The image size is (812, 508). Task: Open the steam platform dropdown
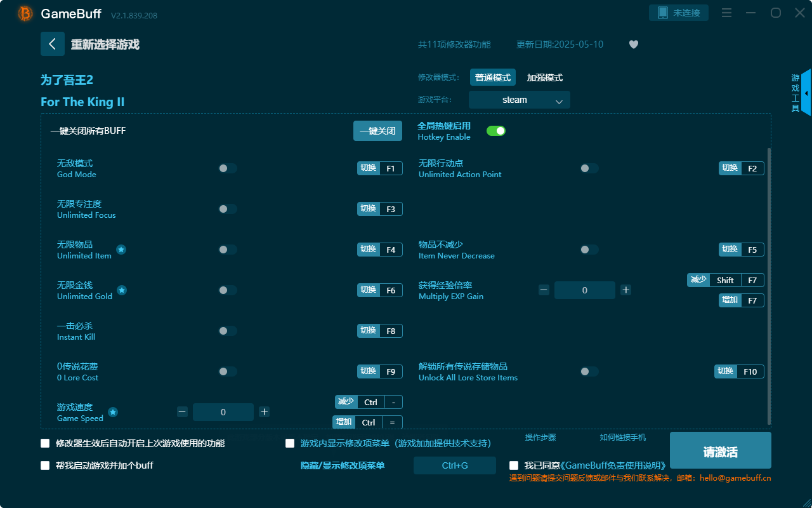pyautogui.click(x=519, y=100)
